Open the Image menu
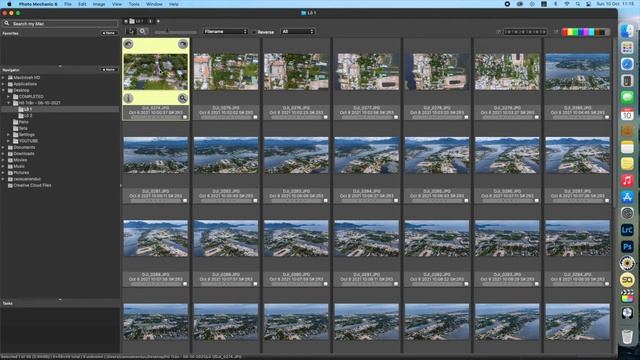This screenshot has height=360, width=640. tap(99, 4)
